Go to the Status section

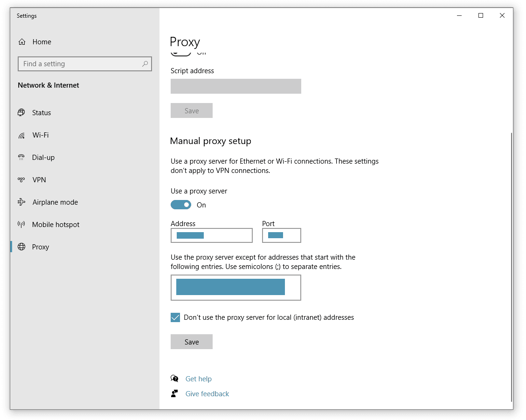(x=42, y=113)
